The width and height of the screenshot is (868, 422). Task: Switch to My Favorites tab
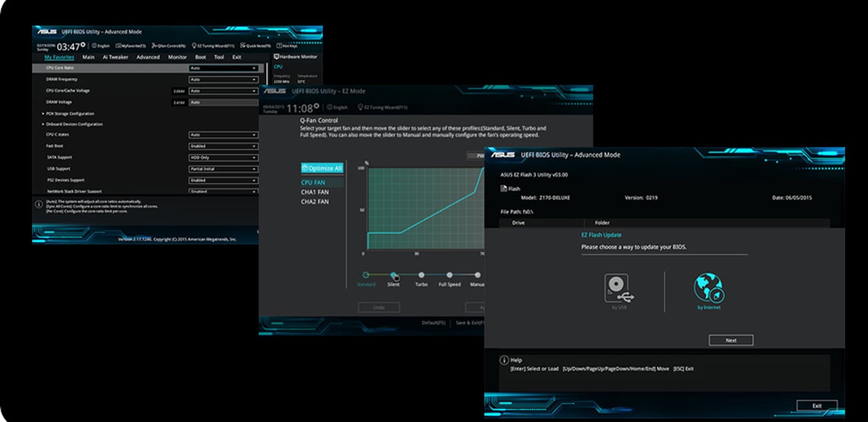click(59, 57)
